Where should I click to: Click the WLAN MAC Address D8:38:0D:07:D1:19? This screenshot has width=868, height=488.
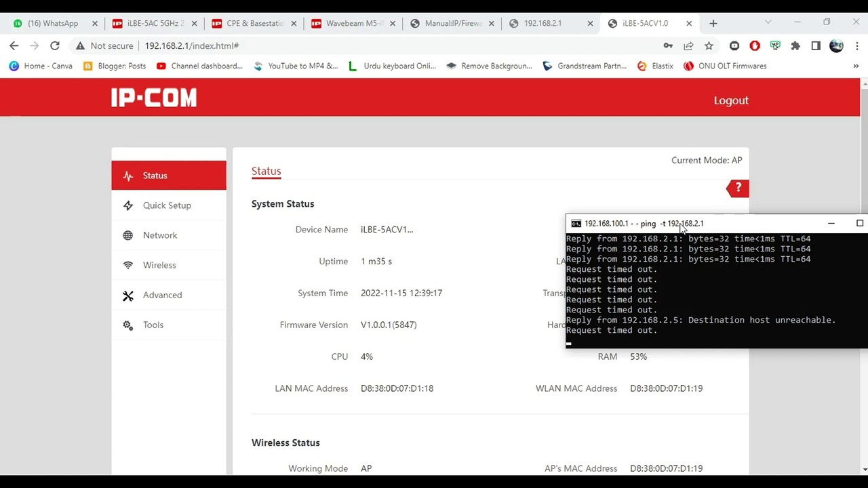click(x=666, y=388)
